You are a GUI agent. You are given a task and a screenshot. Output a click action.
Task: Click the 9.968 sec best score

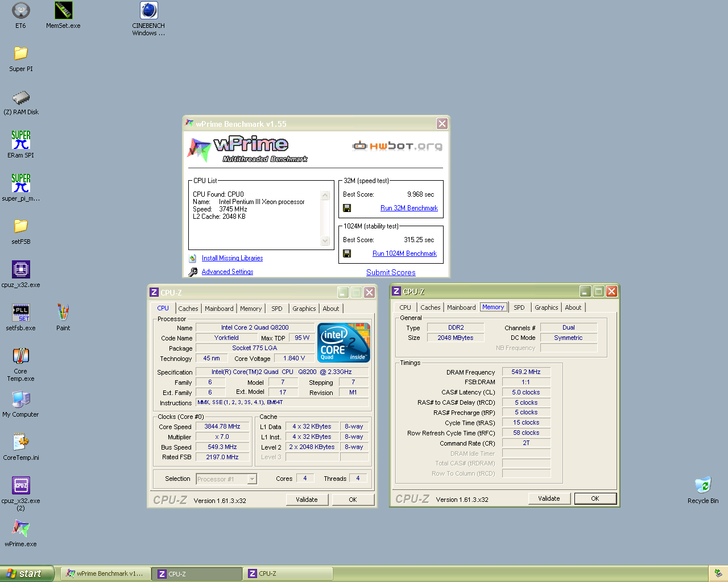tap(420, 194)
